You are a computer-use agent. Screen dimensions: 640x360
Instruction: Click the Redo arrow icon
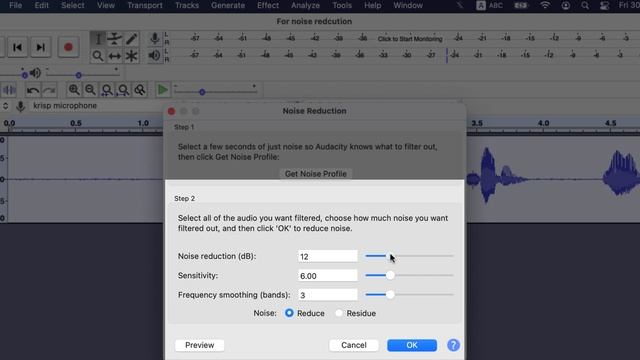click(x=49, y=90)
